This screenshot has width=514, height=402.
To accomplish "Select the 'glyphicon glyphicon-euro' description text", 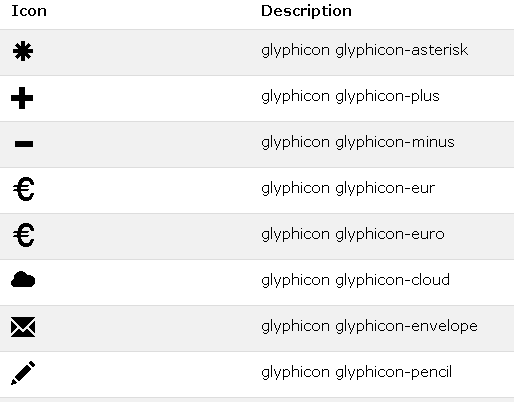I will coord(353,235).
